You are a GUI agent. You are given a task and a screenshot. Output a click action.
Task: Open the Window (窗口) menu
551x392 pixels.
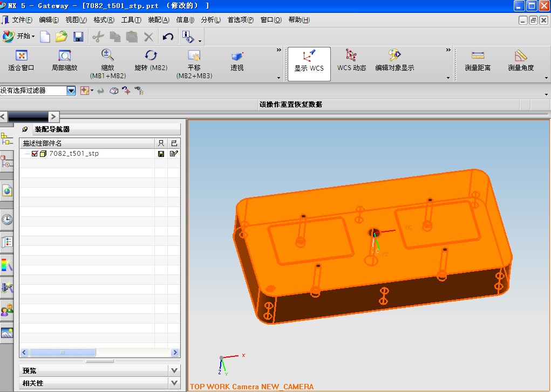(x=271, y=20)
